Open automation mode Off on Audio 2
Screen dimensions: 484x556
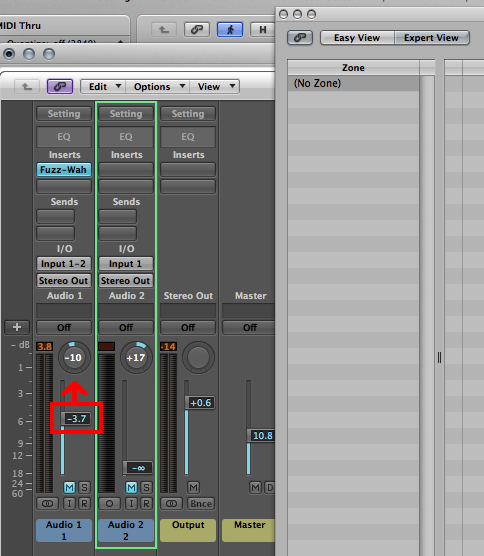click(126, 327)
